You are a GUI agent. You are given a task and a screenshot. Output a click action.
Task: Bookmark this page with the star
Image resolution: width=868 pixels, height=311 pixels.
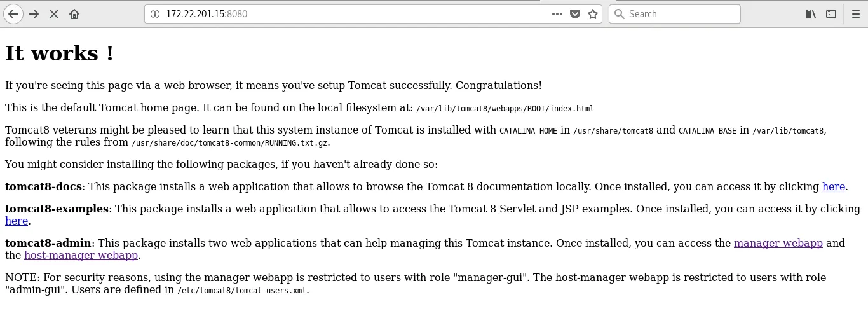point(592,14)
